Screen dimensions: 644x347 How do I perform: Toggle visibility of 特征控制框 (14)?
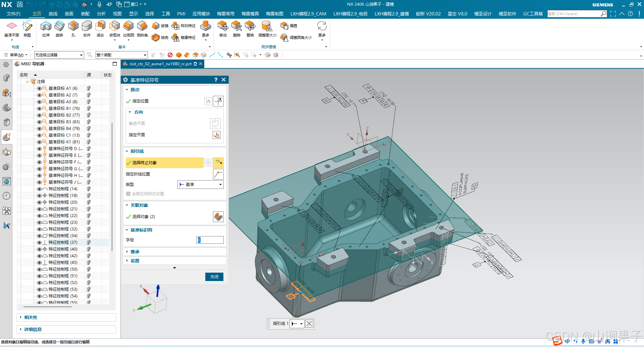pyautogui.click(x=39, y=189)
